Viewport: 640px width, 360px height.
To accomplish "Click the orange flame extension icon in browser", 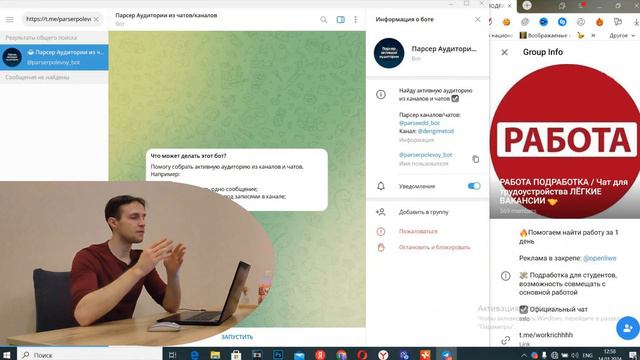I will 599,22.
